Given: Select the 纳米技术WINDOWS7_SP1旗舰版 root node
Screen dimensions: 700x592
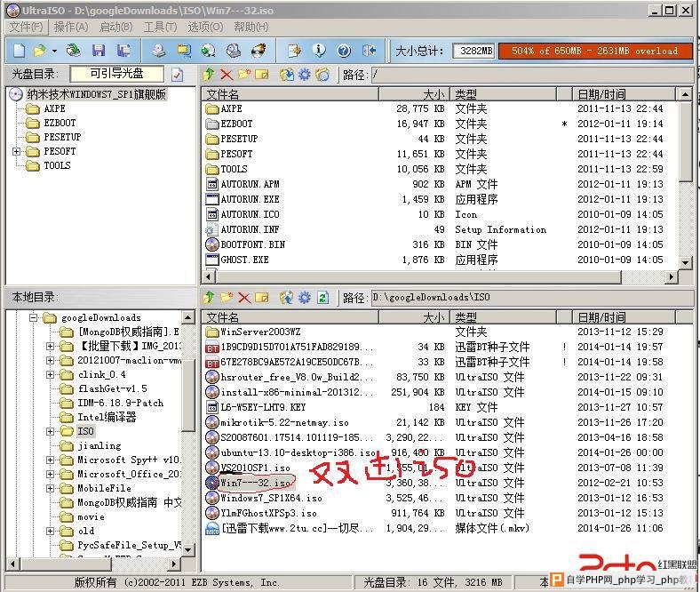Looking at the screenshot, I should [x=96, y=94].
